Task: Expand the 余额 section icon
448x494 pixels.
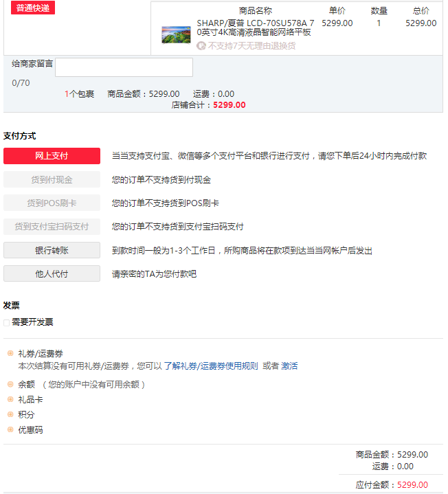Action: click(x=10, y=384)
